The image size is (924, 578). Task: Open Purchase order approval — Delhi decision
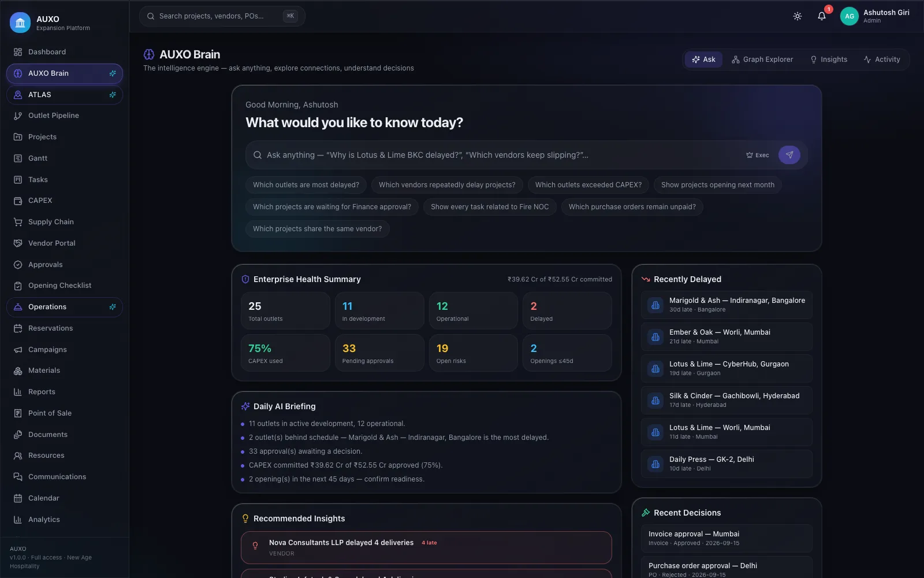click(x=726, y=568)
